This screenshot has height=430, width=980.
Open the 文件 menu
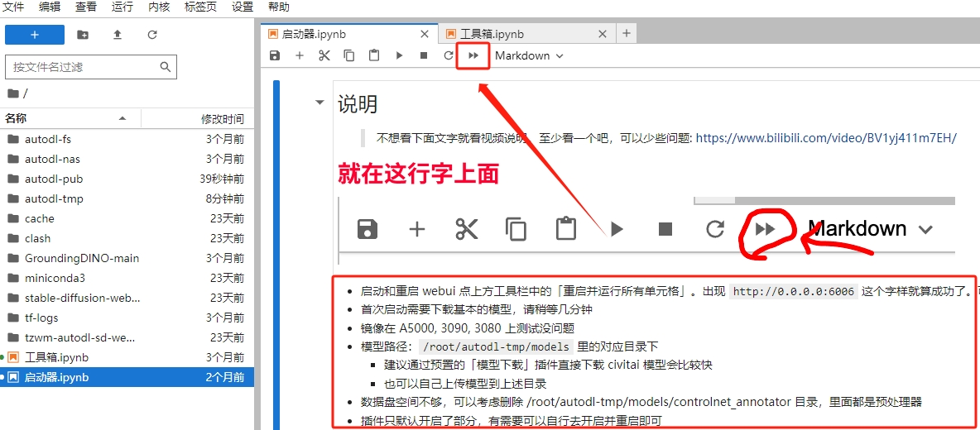(x=14, y=7)
